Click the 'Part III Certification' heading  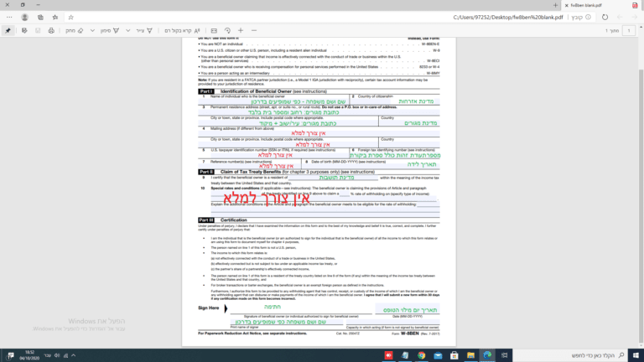[x=222, y=220]
